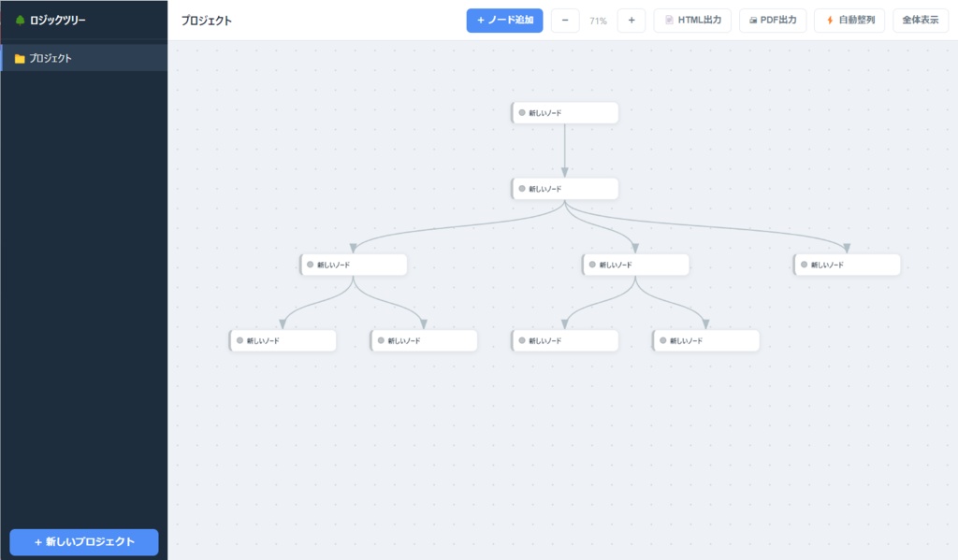
Task: Open the プロジェクト folder in sidebar
Action: 84,58
